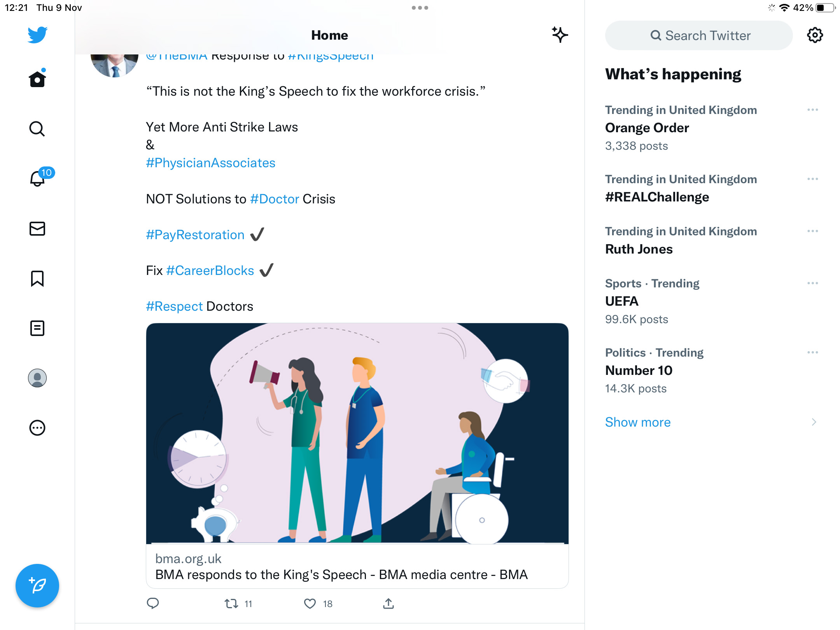Open more options for Number 10 trend
This screenshot has height=630, width=840.
click(x=812, y=353)
